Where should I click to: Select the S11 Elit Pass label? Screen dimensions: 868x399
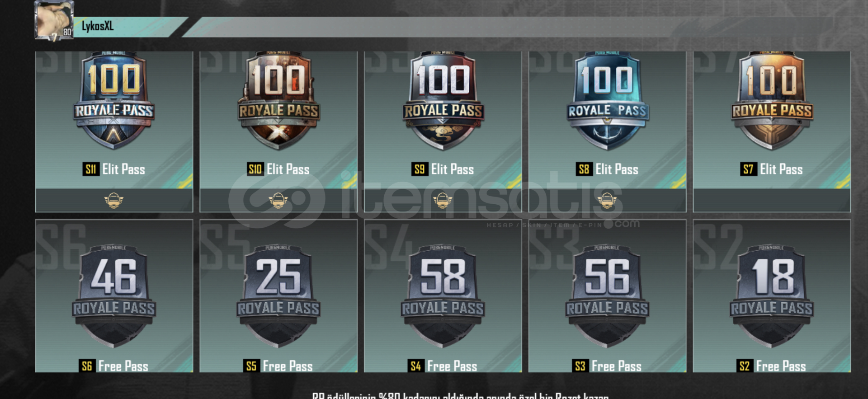pos(114,169)
